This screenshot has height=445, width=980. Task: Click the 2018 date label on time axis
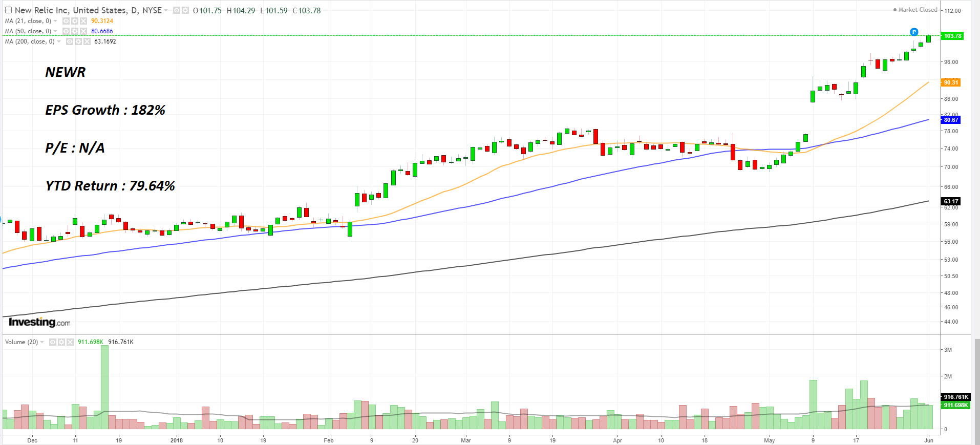tap(177, 440)
